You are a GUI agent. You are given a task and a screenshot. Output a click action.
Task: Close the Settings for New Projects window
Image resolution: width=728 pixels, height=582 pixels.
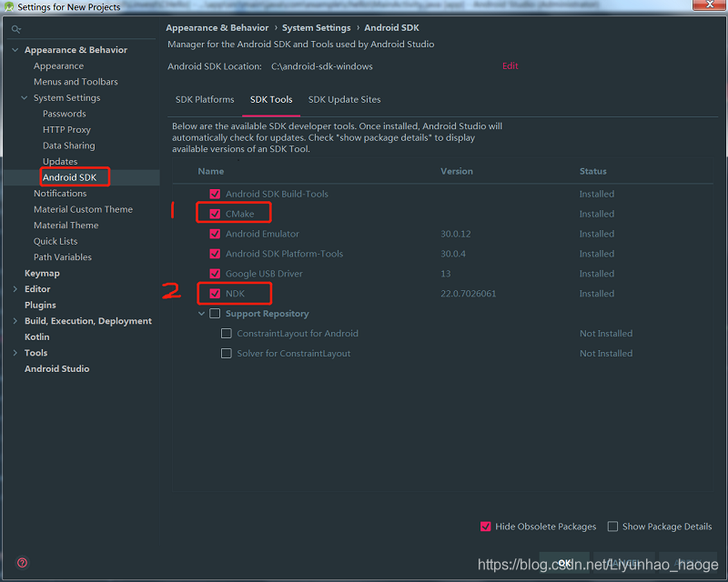(709, 5)
